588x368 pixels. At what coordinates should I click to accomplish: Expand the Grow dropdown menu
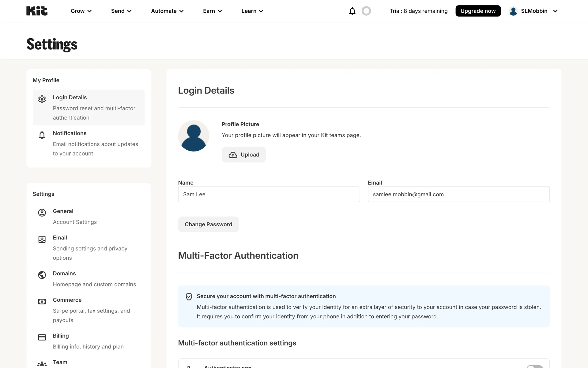tap(81, 11)
